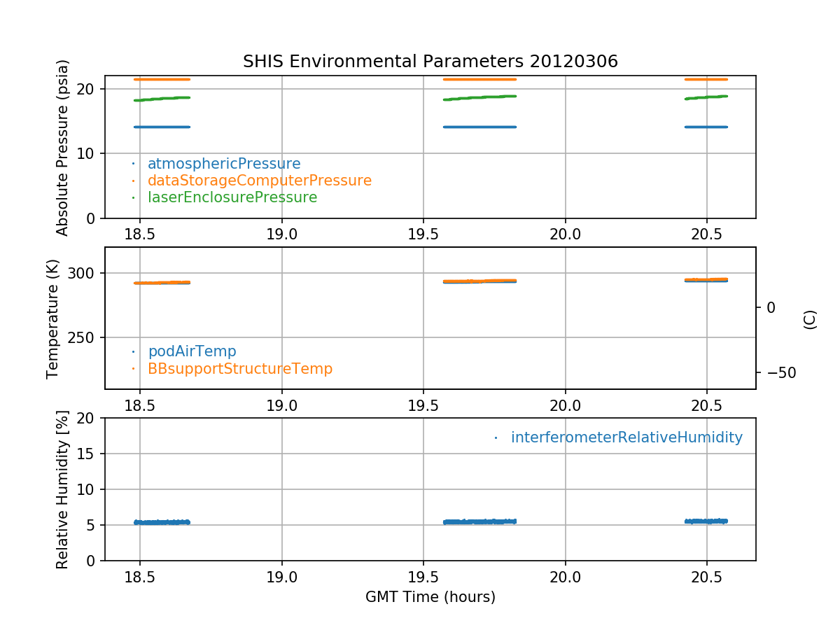Select the atmosphericPressure legend entry

(223, 164)
